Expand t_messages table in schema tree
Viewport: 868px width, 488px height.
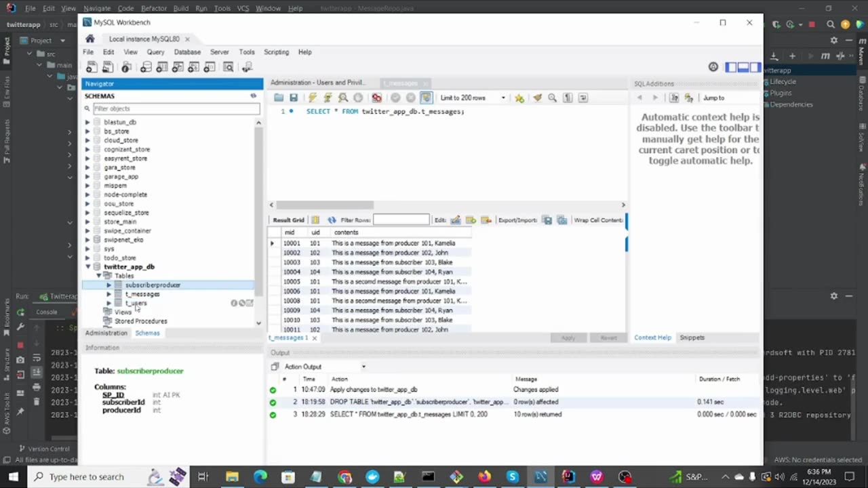(108, 294)
